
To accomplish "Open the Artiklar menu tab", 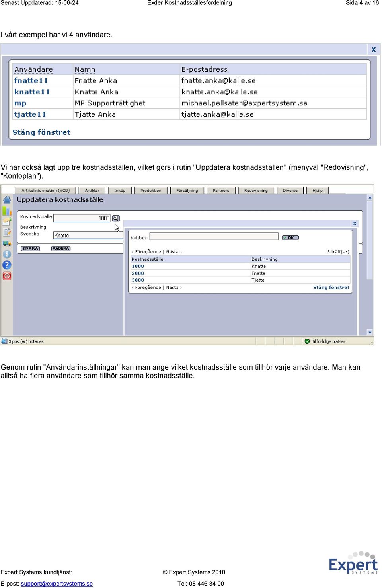I will [x=92, y=190].
